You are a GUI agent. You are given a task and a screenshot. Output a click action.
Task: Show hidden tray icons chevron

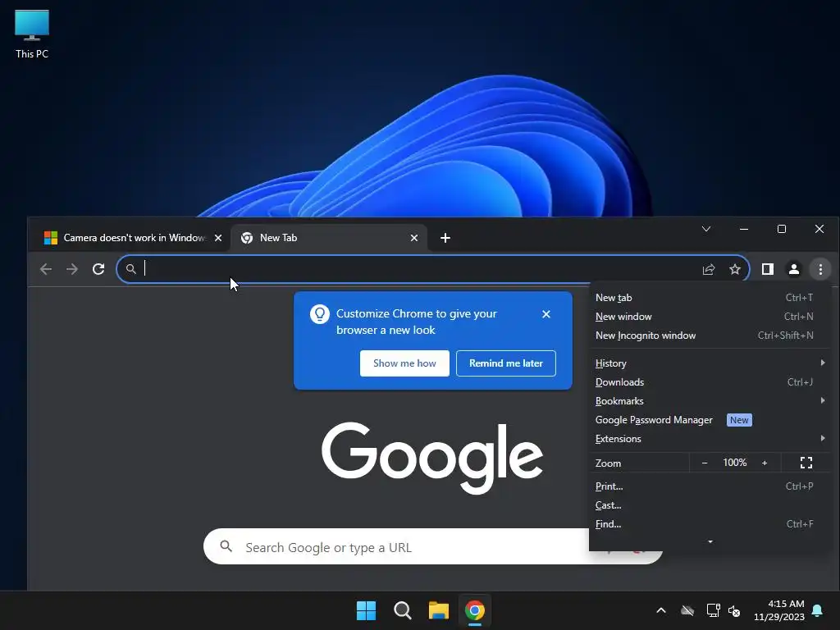[x=661, y=610]
